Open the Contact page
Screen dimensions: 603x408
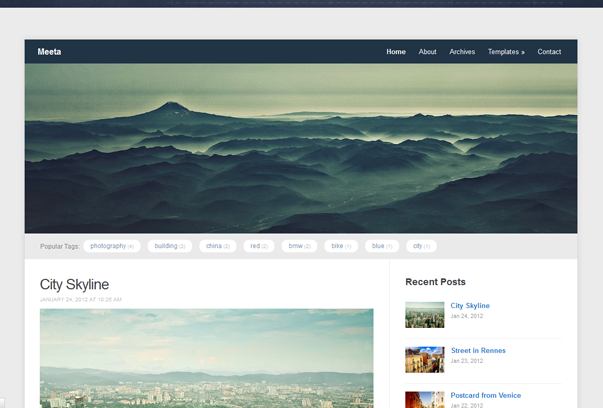(549, 52)
